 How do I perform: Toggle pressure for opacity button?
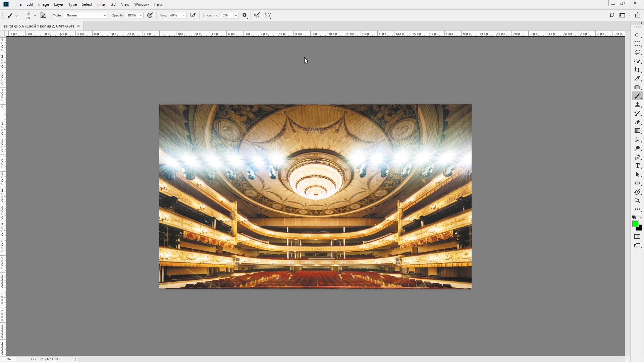(150, 15)
